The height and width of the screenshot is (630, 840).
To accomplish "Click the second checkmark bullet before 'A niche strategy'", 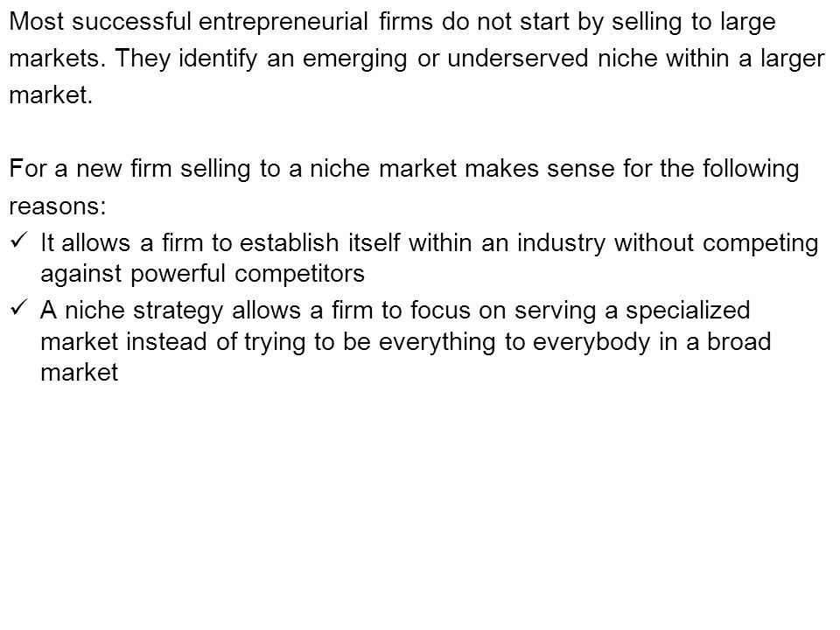I will click(x=18, y=307).
